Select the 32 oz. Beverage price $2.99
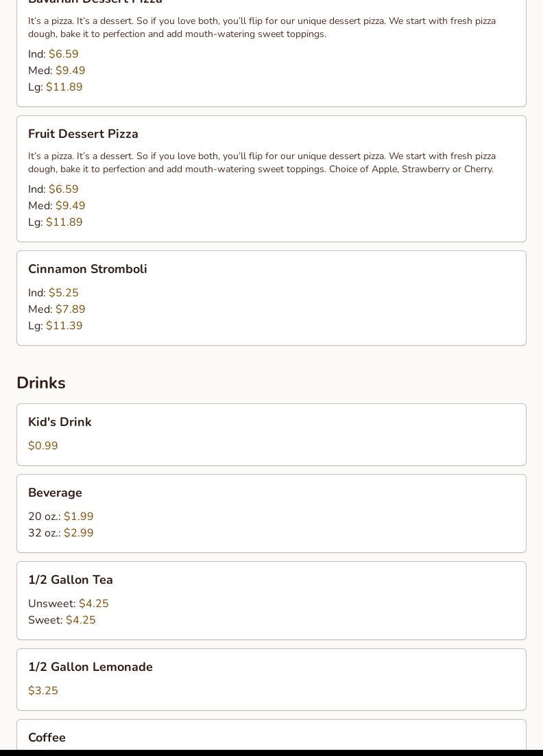This screenshot has width=543, height=756. click(78, 533)
